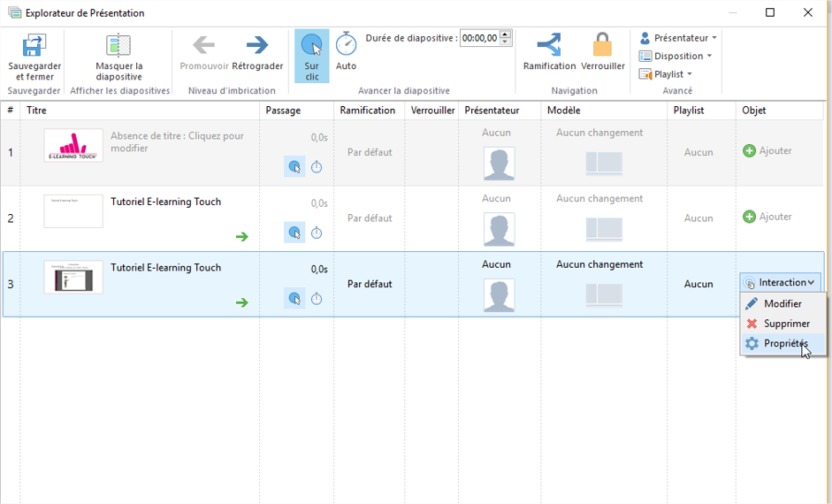Enable on-click passage for slide 1
This screenshot has width=832, height=504.
pos(294,166)
